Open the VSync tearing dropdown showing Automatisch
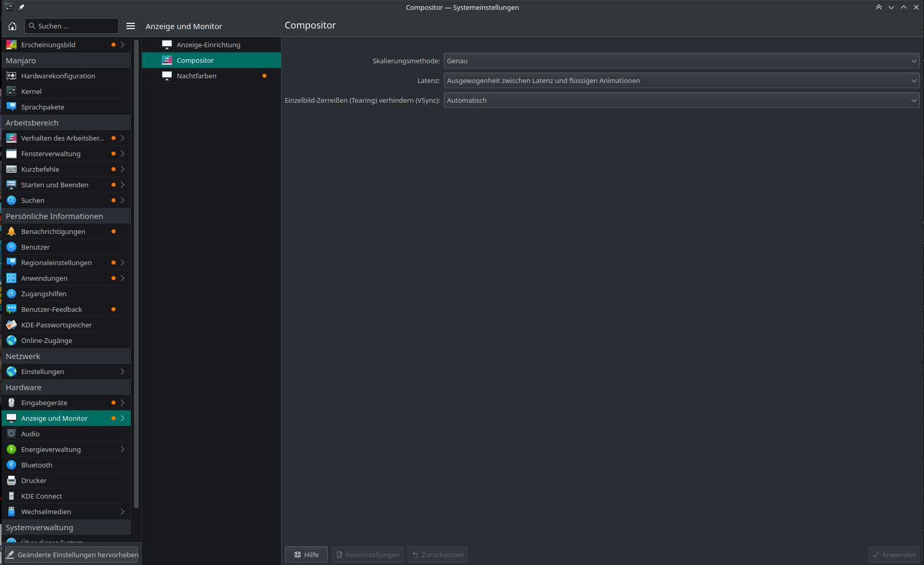 pyautogui.click(x=681, y=100)
